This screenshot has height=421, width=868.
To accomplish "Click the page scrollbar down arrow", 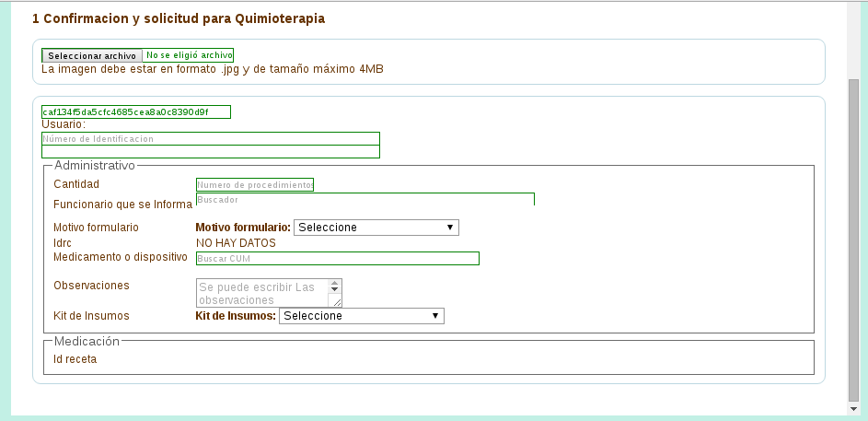I will tap(853, 407).
